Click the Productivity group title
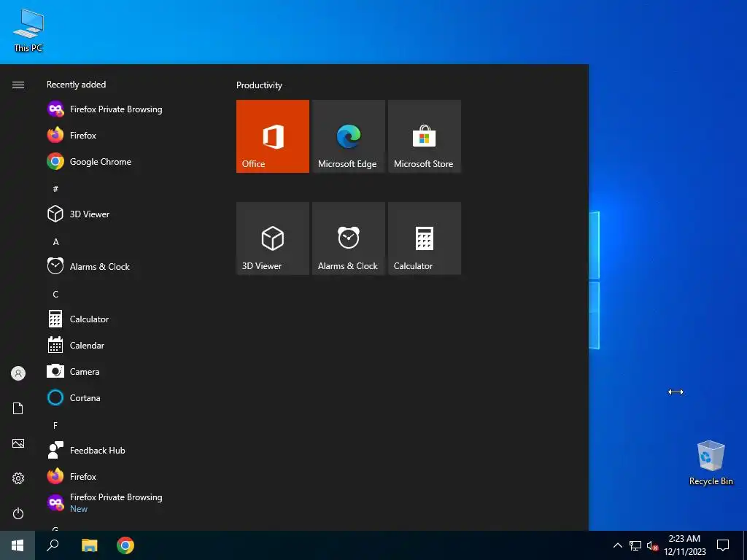747x560 pixels. coord(259,85)
